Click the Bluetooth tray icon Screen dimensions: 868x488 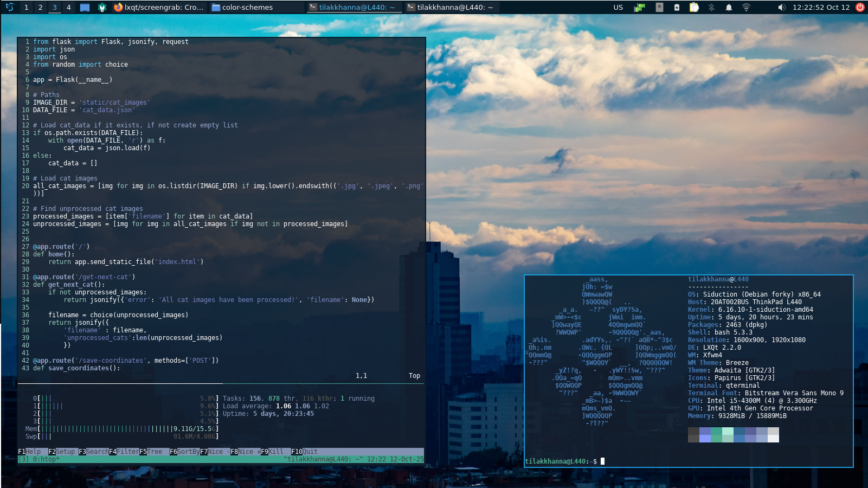click(711, 7)
